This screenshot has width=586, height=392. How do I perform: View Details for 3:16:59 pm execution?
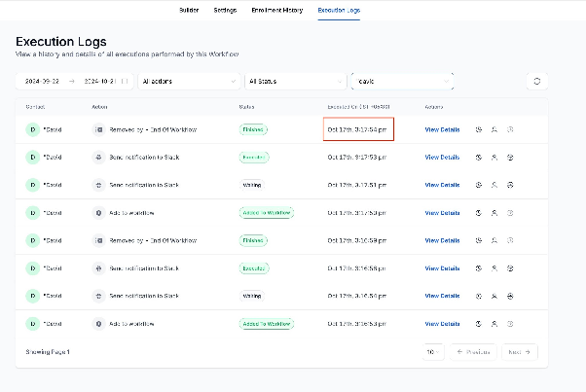[x=442, y=240]
